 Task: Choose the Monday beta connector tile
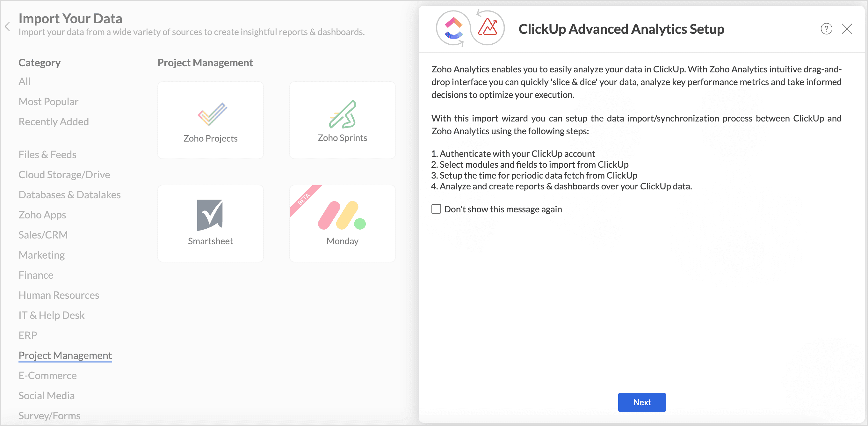click(x=342, y=223)
